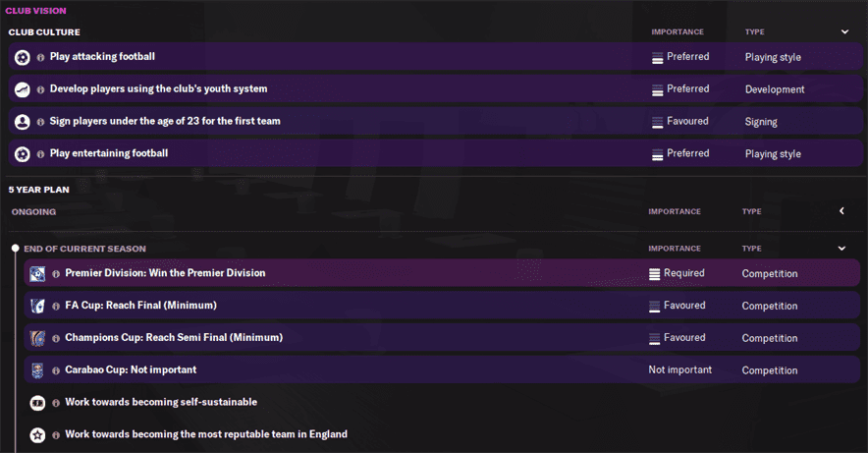
Task: Click the End of Current Season timeline dot
Action: (x=15, y=249)
